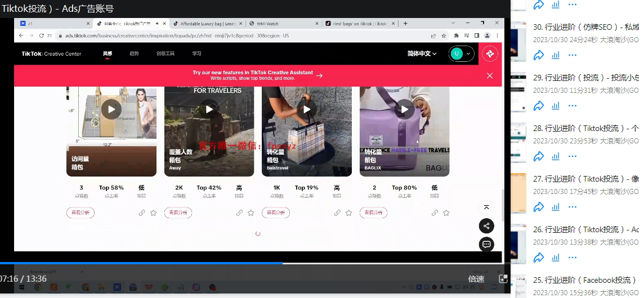This screenshot has width=644, height=298.
Task: Share the 17分45秒 video 27 via arrow icon
Action: (538, 207)
